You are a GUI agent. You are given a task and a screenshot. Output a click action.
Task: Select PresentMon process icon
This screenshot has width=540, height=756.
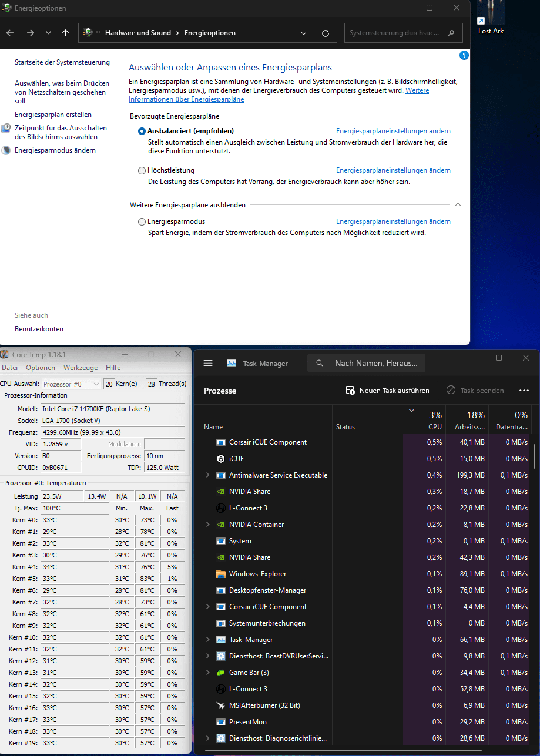point(221,722)
